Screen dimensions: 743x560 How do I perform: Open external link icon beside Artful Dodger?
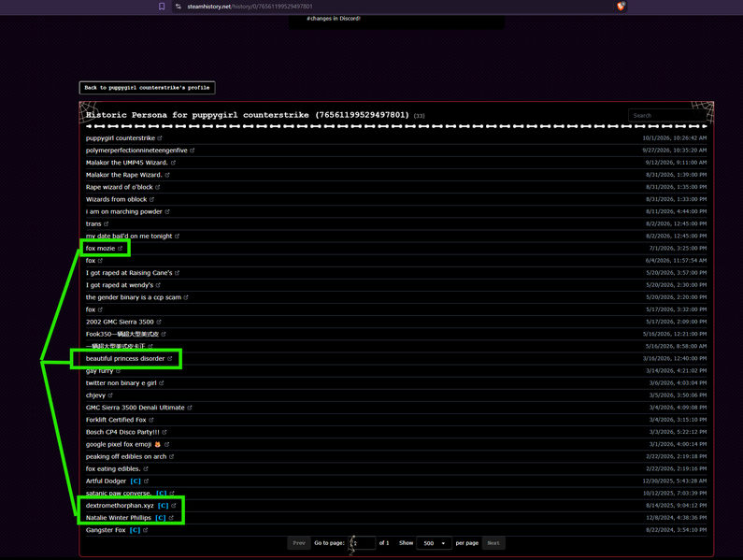[x=146, y=481]
